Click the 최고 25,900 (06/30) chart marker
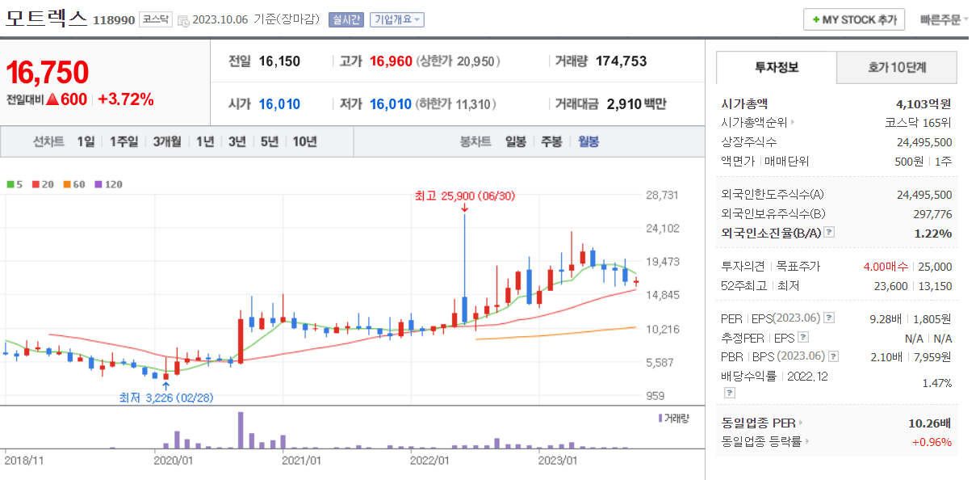980x480 pixels. tap(464, 196)
